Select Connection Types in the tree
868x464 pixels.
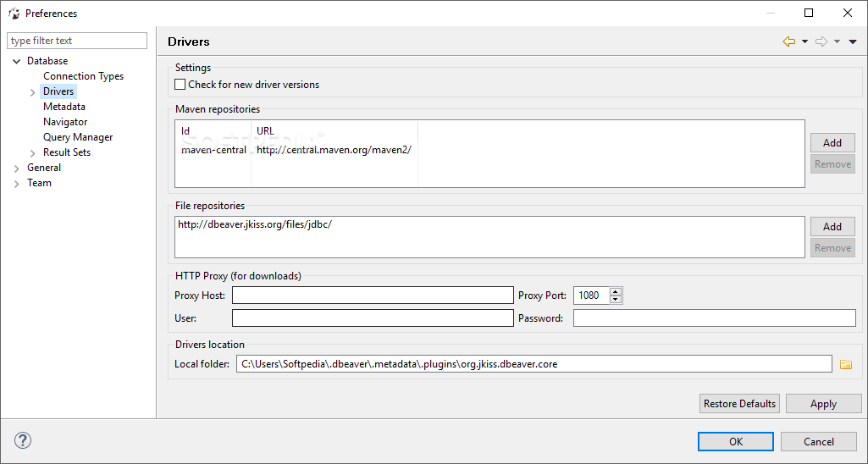coord(83,76)
